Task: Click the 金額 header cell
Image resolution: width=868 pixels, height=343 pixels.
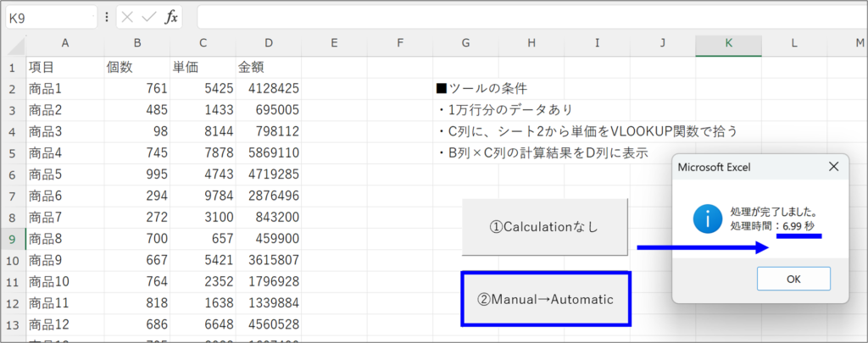Action: pos(269,68)
